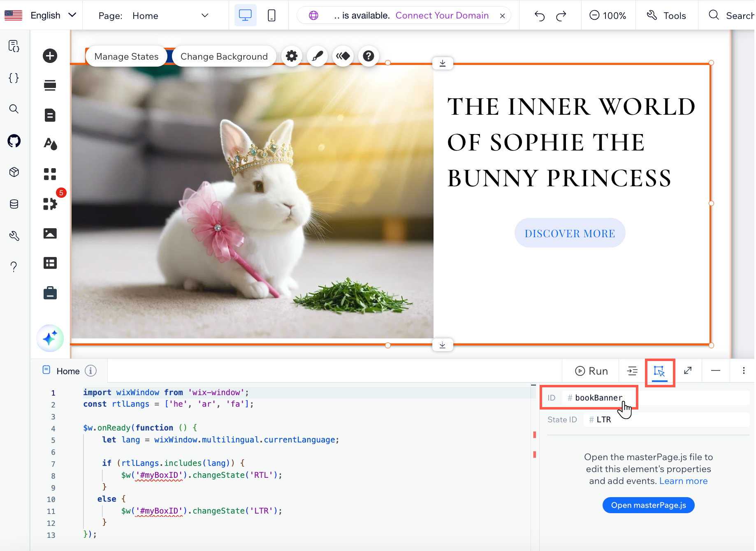Switch to mobile view

click(271, 16)
